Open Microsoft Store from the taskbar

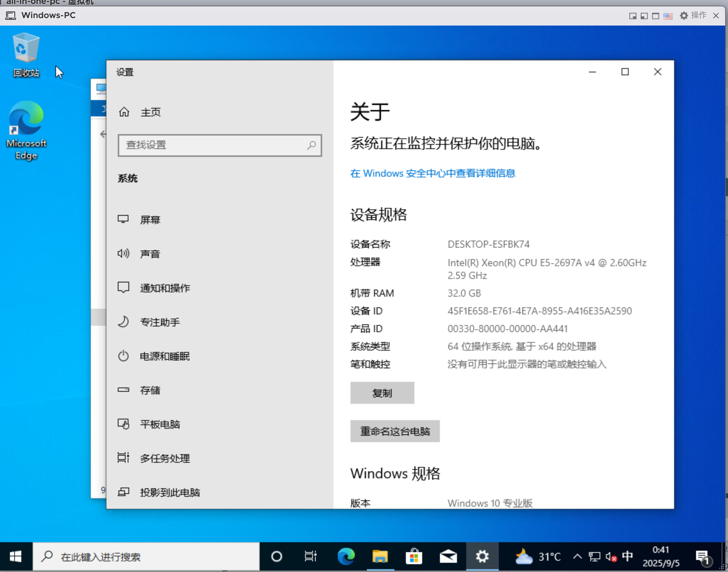[x=414, y=556]
